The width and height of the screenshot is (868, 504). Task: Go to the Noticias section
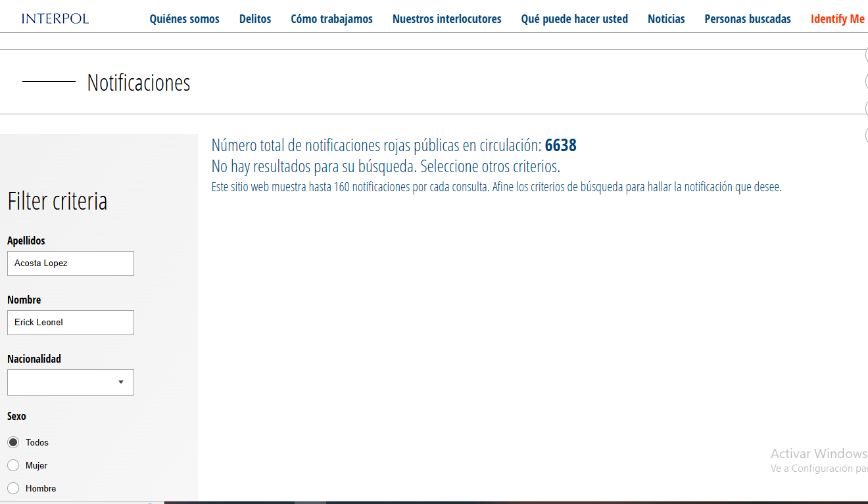(666, 19)
